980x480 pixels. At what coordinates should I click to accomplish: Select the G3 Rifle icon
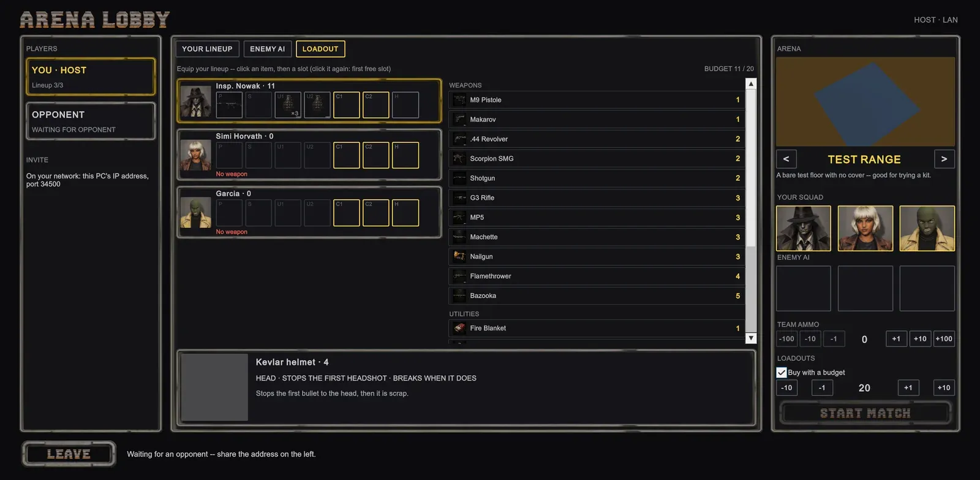tap(459, 198)
